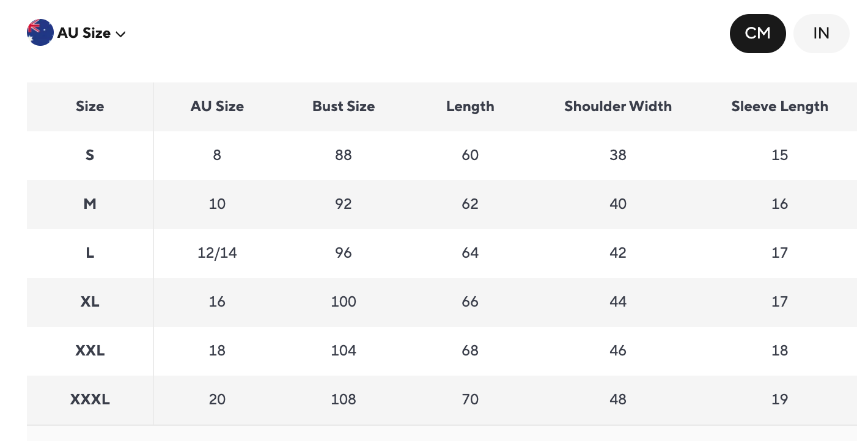This screenshot has width=868, height=441.
Task: Switch measurements to IN
Action: coord(821,34)
